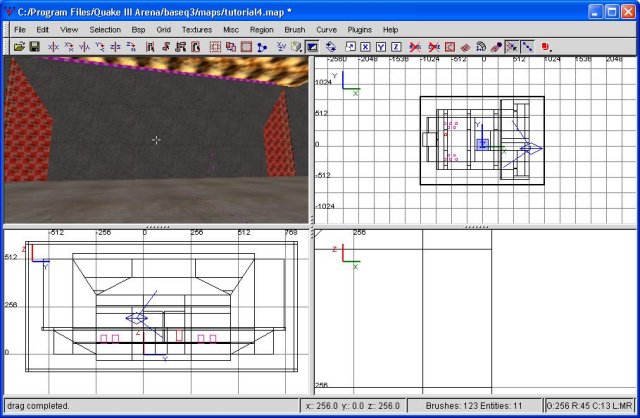
Task: Save the map with floppy disk icon
Action: coord(35,47)
